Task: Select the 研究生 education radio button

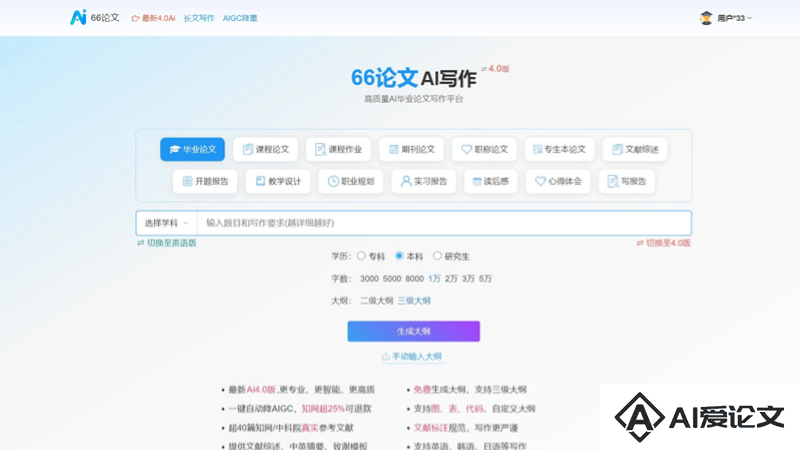Action: tap(437, 256)
